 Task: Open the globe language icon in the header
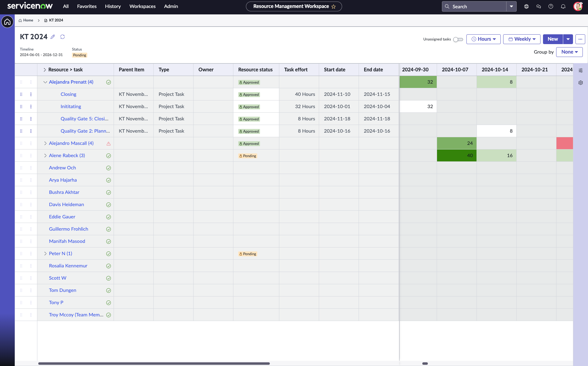point(526,6)
